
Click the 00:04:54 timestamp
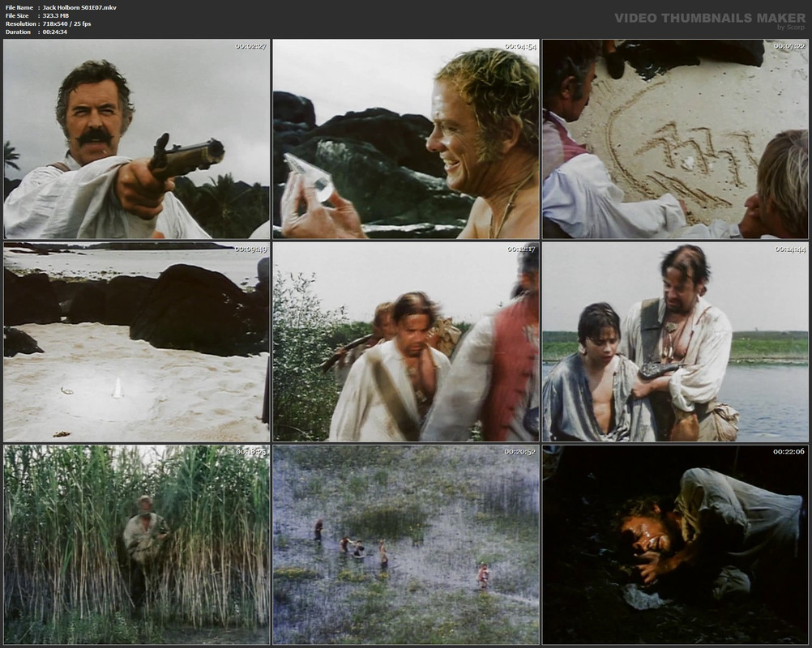point(520,47)
